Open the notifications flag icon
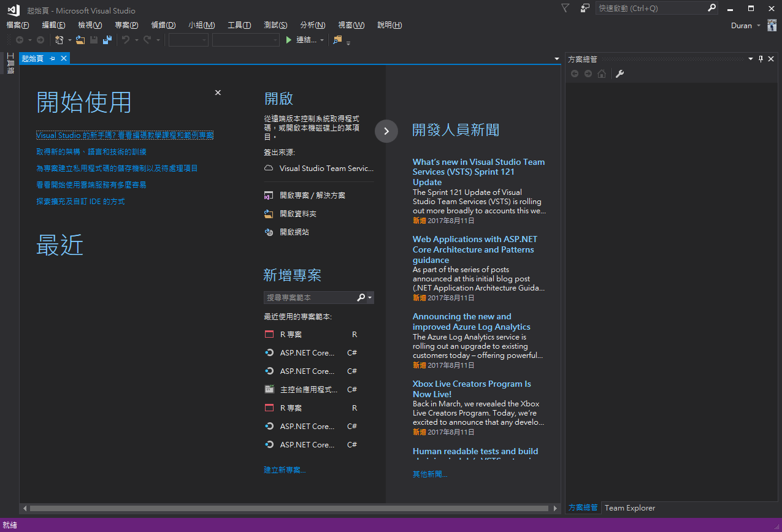This screenshot has height=532, width=782. click(565, 8)
